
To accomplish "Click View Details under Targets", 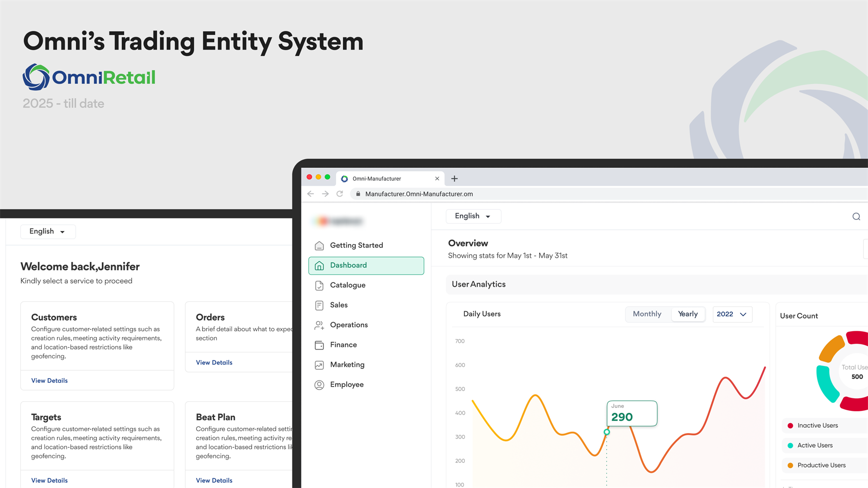I will tap(49, 480).
